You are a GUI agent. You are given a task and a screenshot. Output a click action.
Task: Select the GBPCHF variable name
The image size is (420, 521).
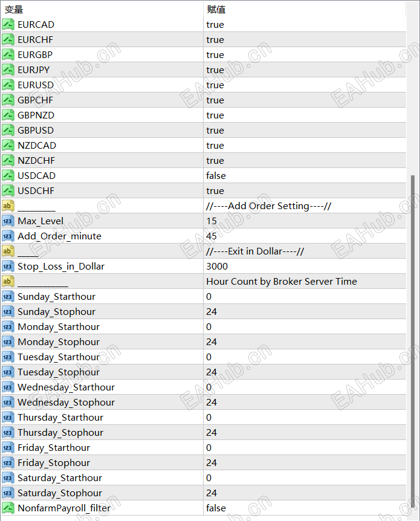point(35,100)
